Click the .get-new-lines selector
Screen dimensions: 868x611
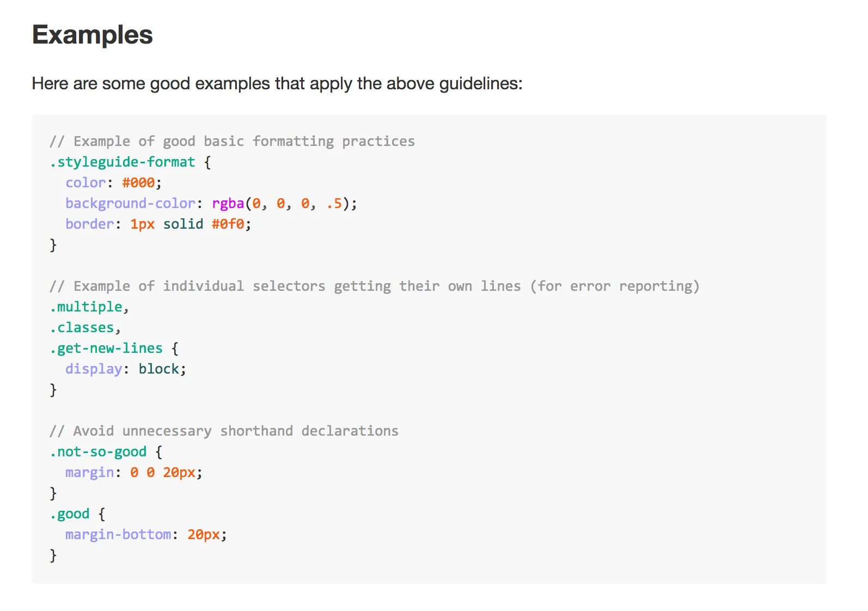[x=106, y=349]
